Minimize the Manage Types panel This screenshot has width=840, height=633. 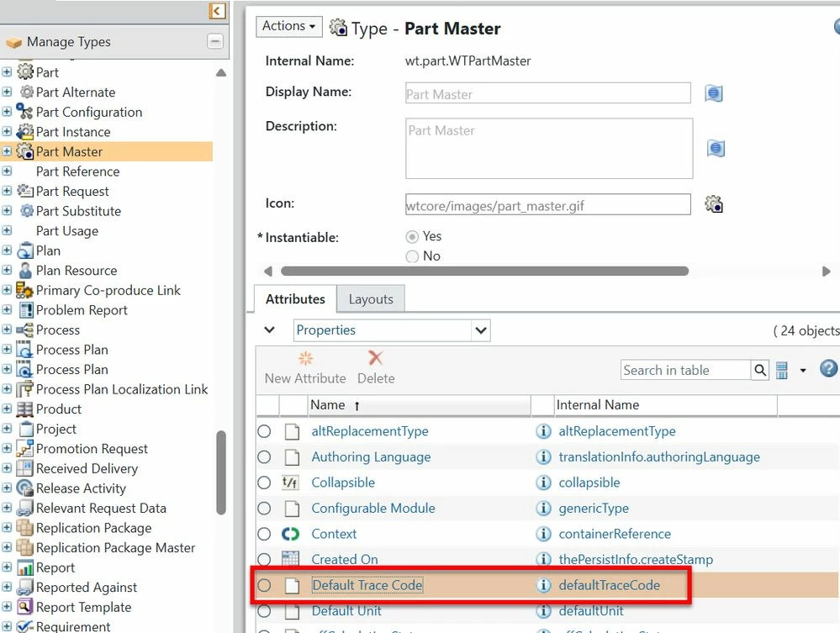(x=215, y=41)
